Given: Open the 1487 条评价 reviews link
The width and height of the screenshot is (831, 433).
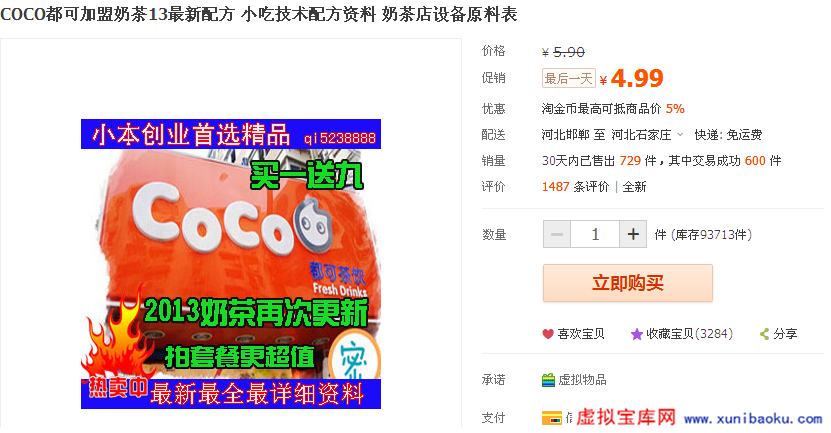Looking at the screenshot, I should click(x=576, y=187).
